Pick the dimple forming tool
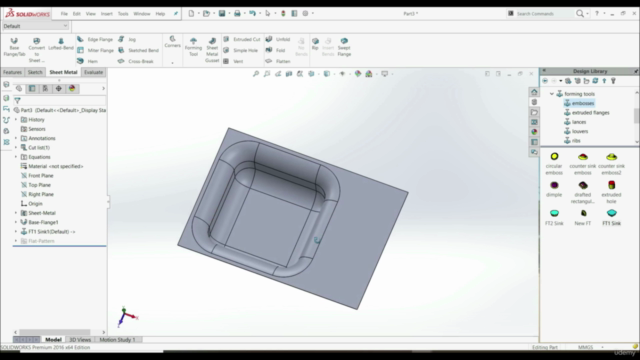 click(x=554, y=189)
